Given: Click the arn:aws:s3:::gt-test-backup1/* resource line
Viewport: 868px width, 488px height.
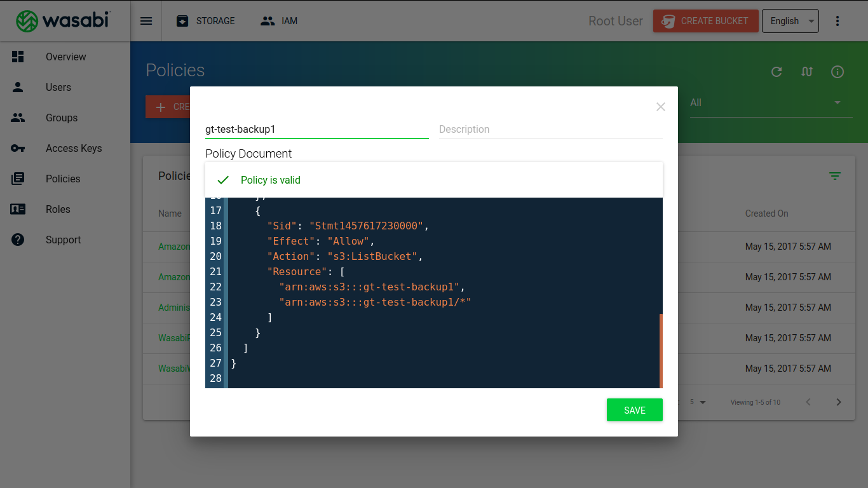Looking at the screenshot, I should (375, 302).
